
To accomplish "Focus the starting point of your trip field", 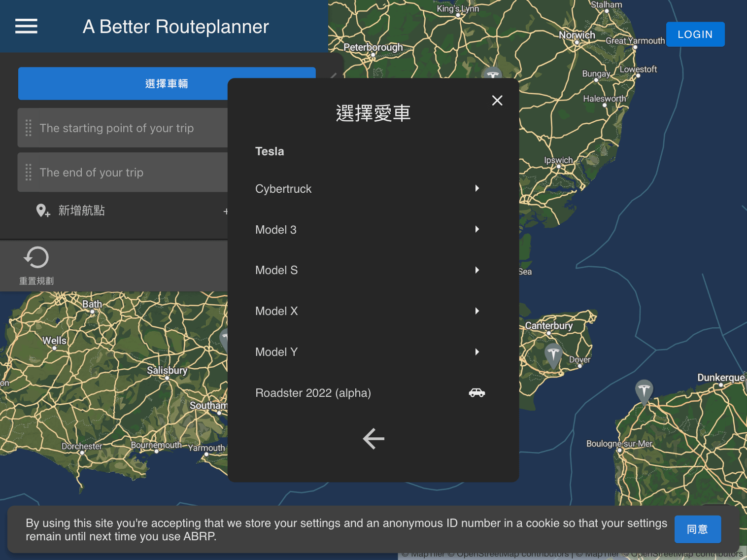I will (x=123, y=128).
